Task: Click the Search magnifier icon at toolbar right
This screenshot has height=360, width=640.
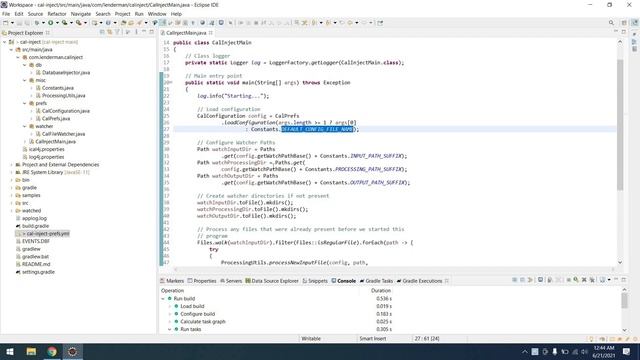Action: pyautogui.click(x=611, y=23)
